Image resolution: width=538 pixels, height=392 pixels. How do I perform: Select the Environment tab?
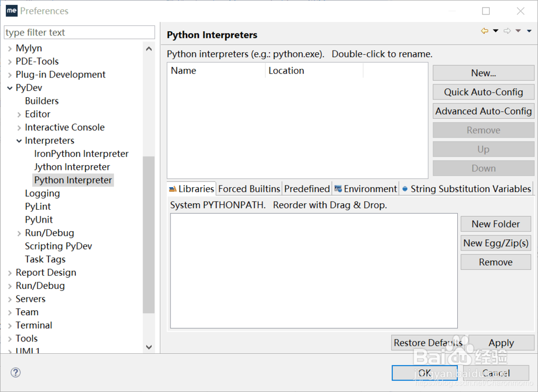[x=365, y=189]
